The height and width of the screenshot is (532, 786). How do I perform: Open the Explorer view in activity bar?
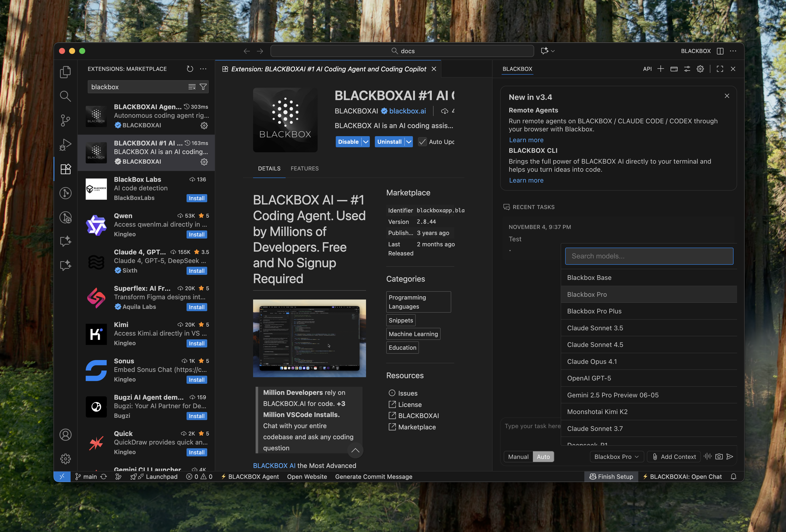(x=65, y=72)
